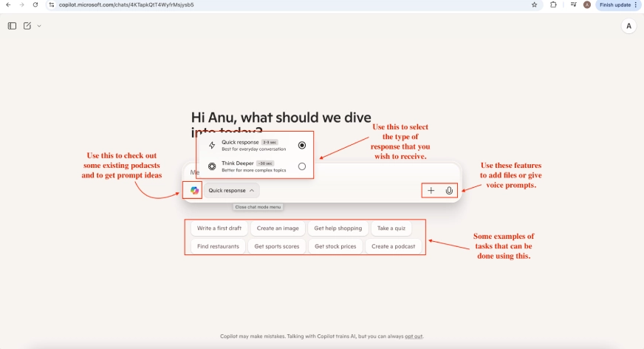Open the browser extensions puzzle icon
Screen dimensions: 644x349
click(553, 5)
